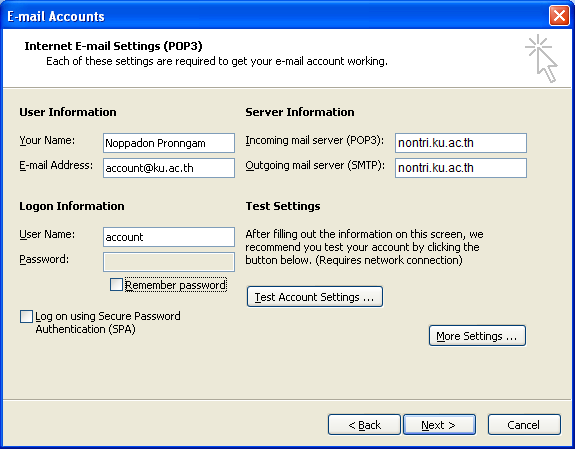Tick the Secure Password Authentication checkbox

tap(26, 316)
